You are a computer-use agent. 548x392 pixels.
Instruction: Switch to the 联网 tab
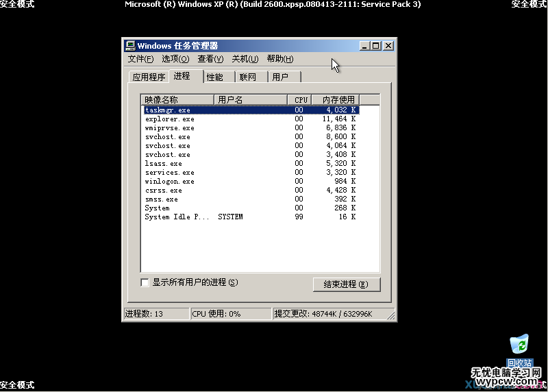[x=251, y=77]
